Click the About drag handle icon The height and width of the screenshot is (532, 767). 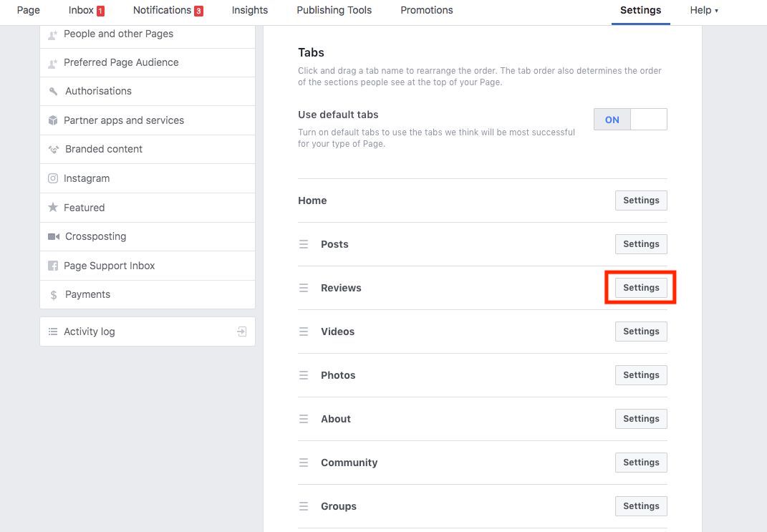304,419
